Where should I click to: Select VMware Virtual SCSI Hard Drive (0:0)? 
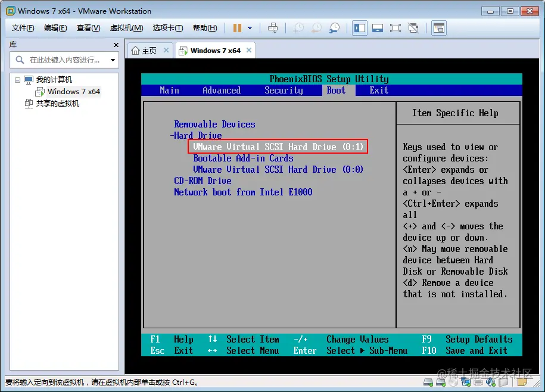pos(278,169)
